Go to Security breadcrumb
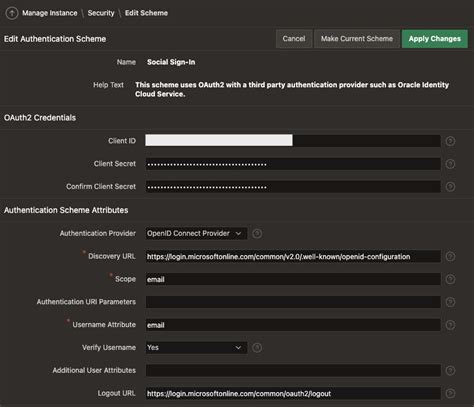This screenshot has height=407, width=474. [x=101, y=13]
